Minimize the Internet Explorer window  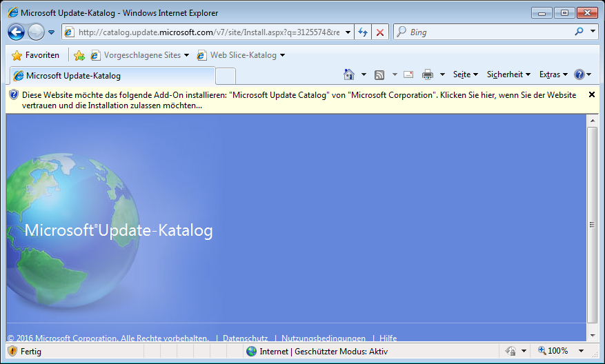pos(542,12)
